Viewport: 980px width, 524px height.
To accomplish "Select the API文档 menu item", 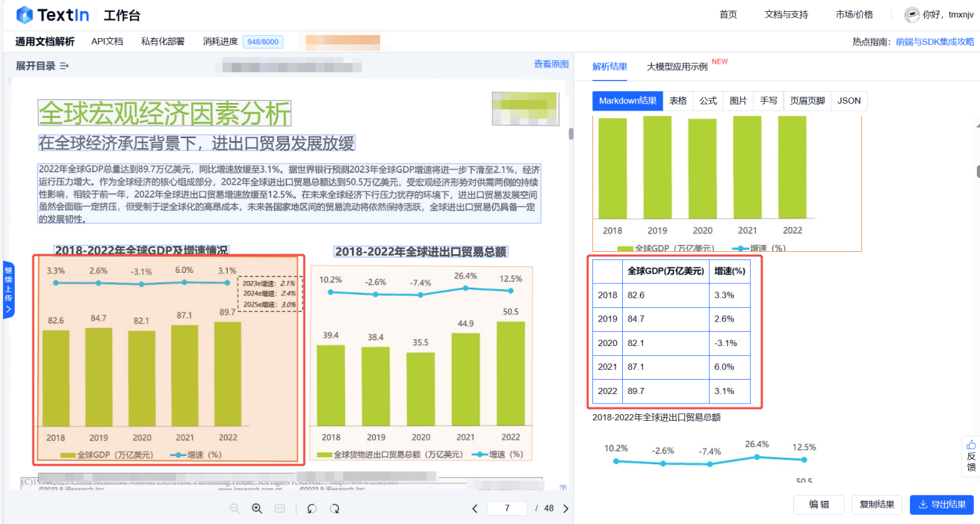I will coord(107,41).
